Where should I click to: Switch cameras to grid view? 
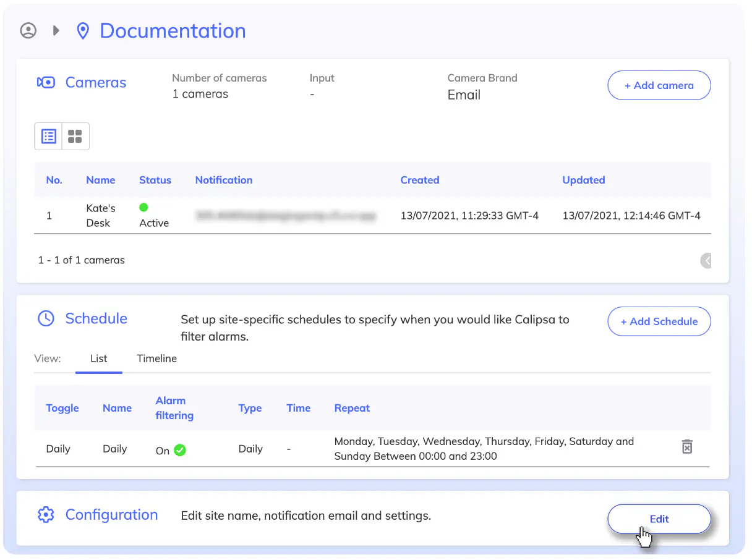pyautogui.click(x=75, y=136)
